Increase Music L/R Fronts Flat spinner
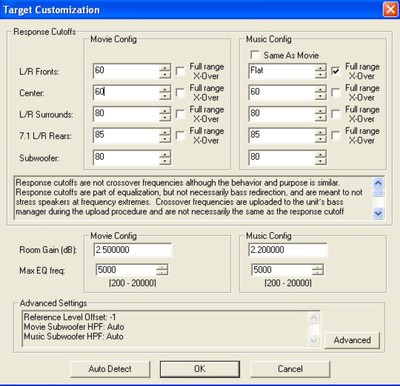The width and height of the screenshot is (400, 386). click(320, 68)
